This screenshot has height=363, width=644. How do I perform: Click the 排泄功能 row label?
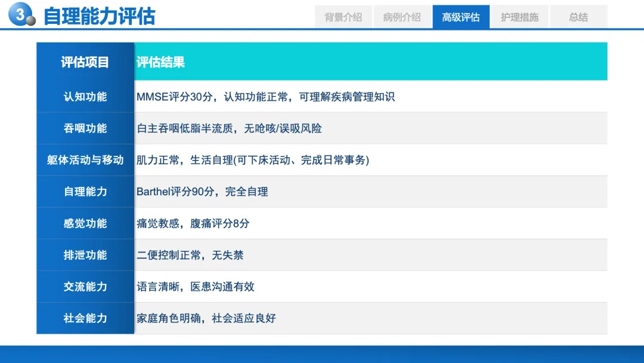(x=85, y=255)
